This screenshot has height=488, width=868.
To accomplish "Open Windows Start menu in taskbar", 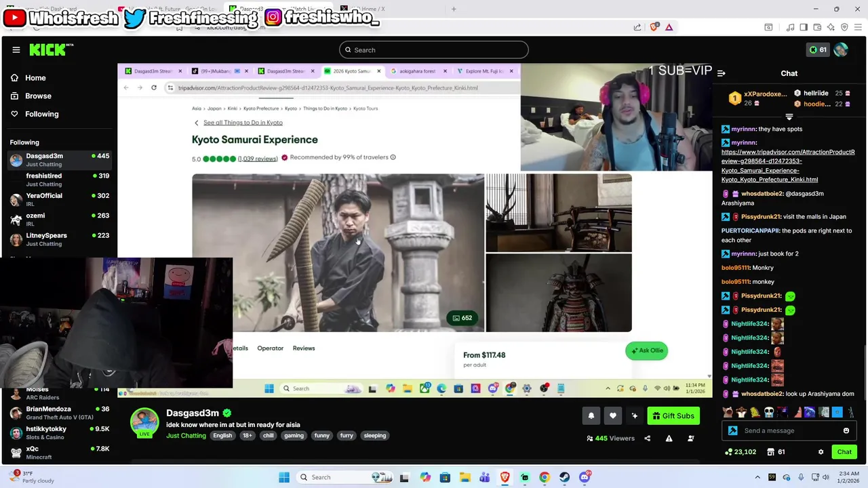I will coord(284,477).
